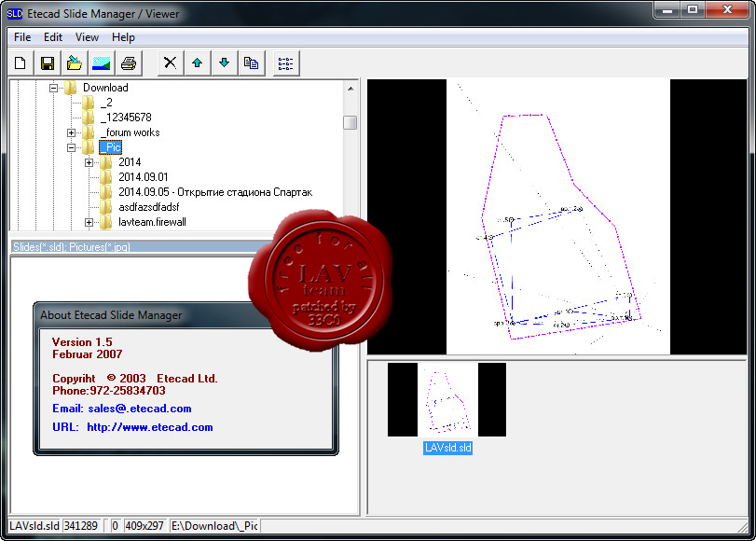
Task: Click the LAVsld.sld file name label
Action: [x=447, y=448]
